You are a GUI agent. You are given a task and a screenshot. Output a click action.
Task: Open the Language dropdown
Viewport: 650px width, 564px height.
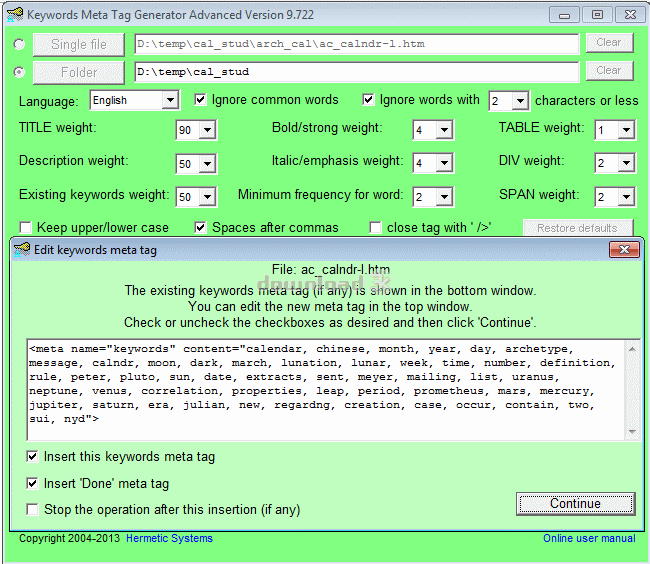click(x=170, y=100)
